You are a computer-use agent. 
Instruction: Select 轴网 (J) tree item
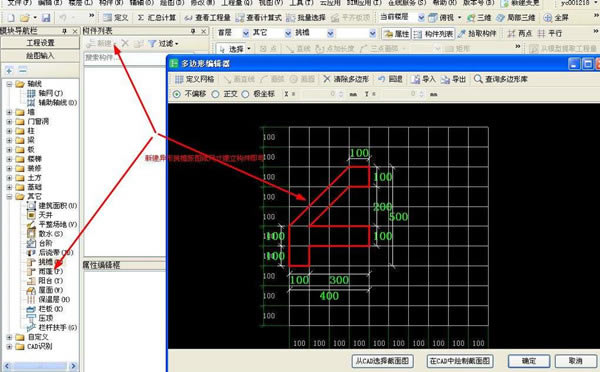pyautogui.click(x=45, y=93)
